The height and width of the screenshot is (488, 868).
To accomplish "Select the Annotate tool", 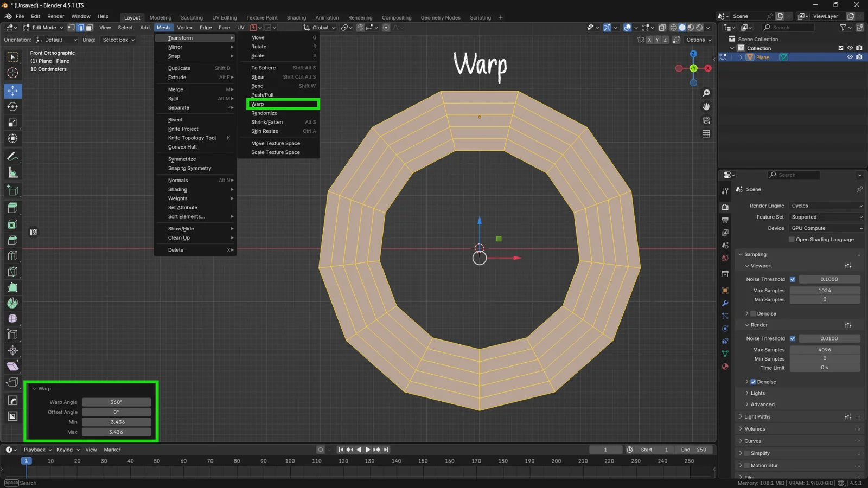I will 12,157.
